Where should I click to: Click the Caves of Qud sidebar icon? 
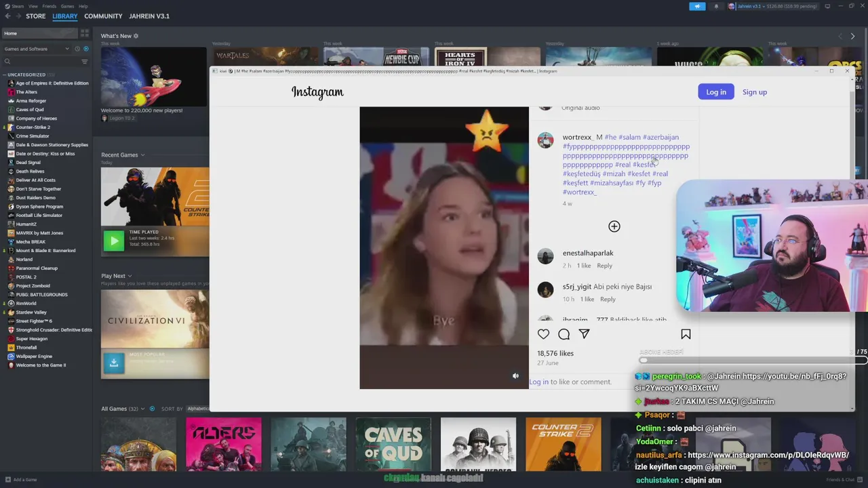pyautogui.click(x=11, y=110)
